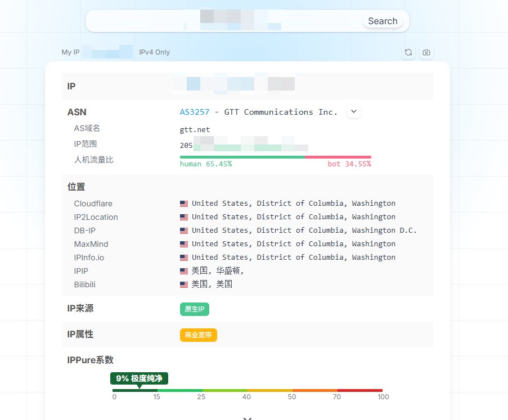This screenshot has height=420, width=508.
Task: Click the human 65.45% value
Action: [x=206, y=164]
